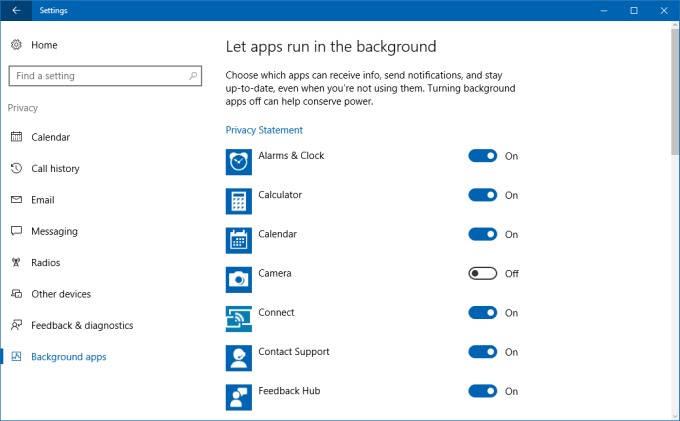
Task: Click the Background apps sidebar icon
Action: (16, 356)
